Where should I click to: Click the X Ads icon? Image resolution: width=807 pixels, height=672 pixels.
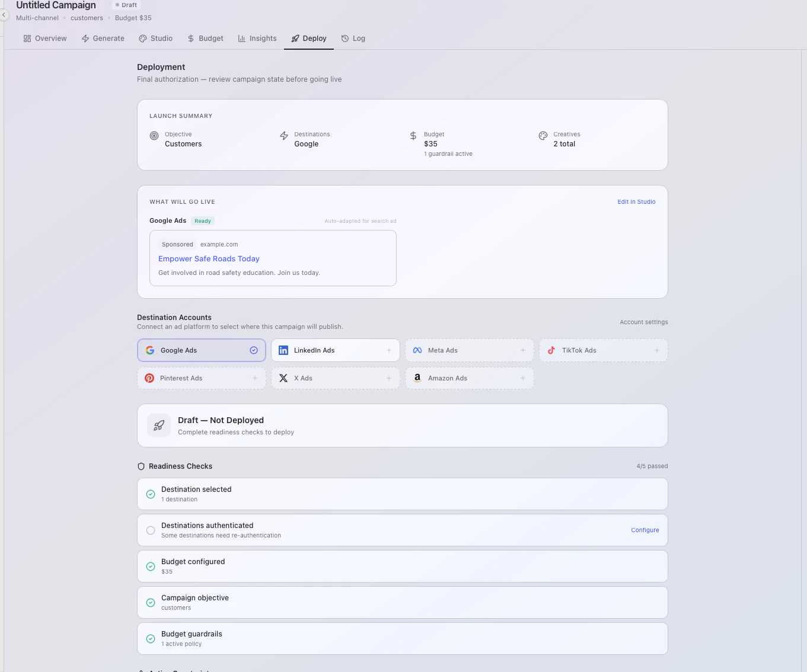coord(283,377)
